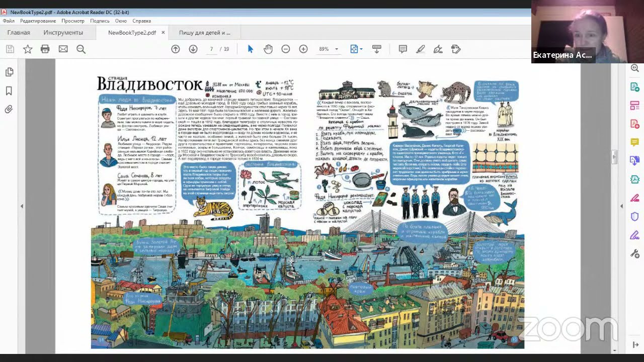The width and height of the screenshot is (644, 362).
Task: Click the Stamp tool icon
Action: [456, 49]
